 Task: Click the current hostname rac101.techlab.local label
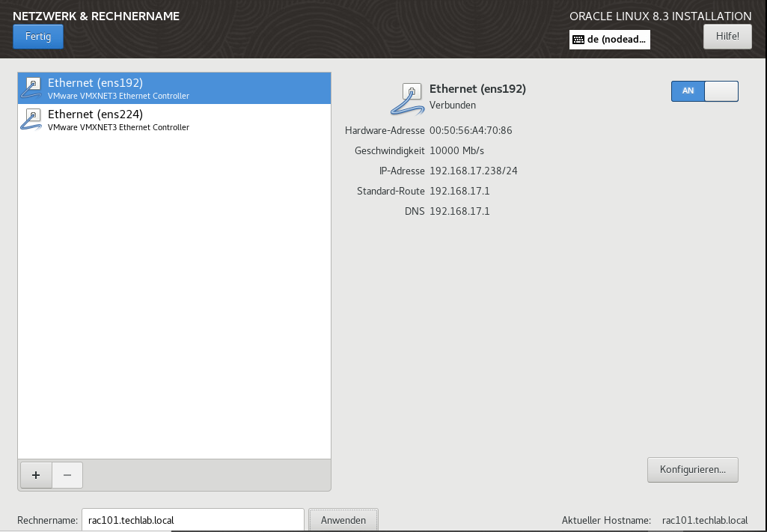[x=704, y=520]
